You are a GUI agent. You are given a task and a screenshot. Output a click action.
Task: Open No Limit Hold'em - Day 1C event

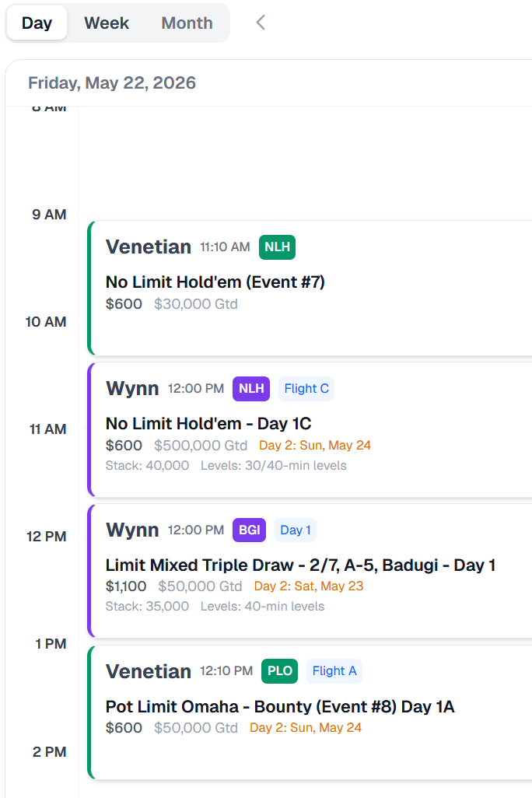pyautogui.click(x=208, y=424)
